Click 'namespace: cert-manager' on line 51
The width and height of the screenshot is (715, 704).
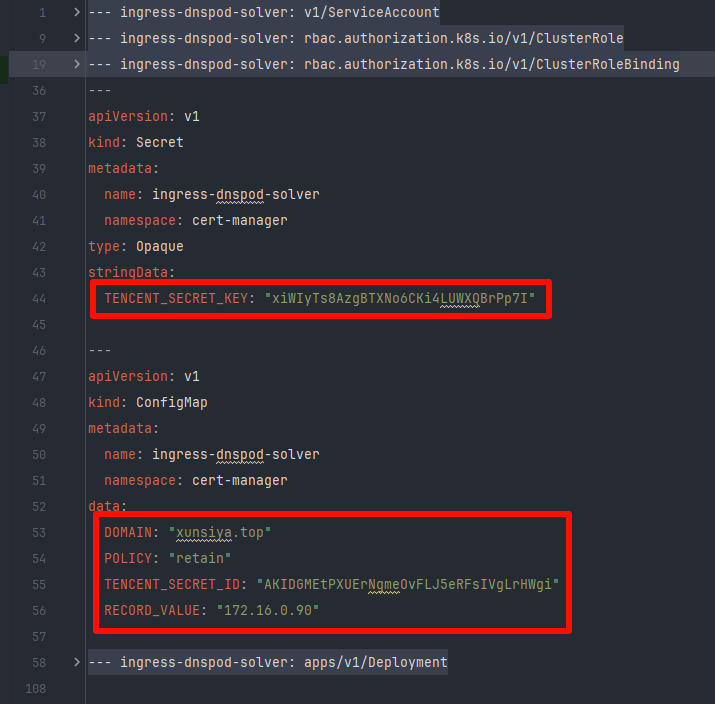tap(196, 481)
